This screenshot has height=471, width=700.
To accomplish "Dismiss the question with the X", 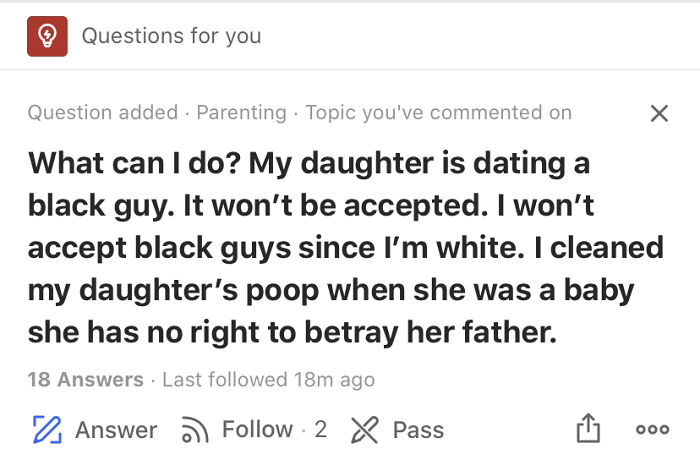I will (659, 113).
